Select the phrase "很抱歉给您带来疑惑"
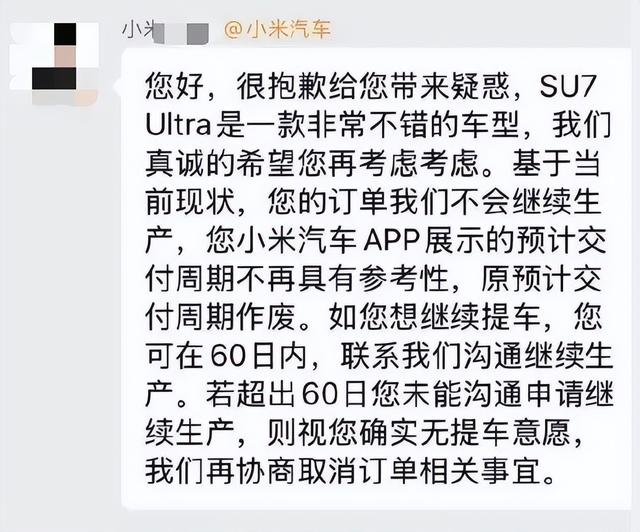 click(x=373, y=87)
